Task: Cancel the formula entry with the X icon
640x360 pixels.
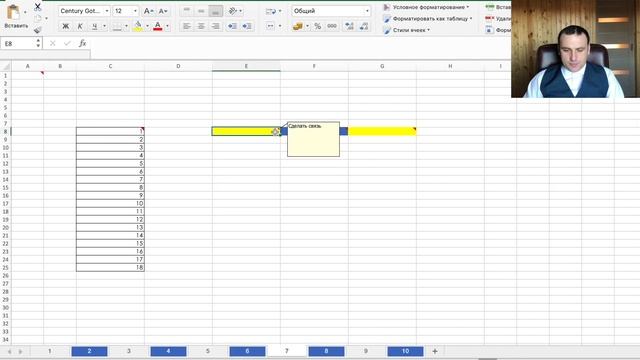Action: point(52,43)
